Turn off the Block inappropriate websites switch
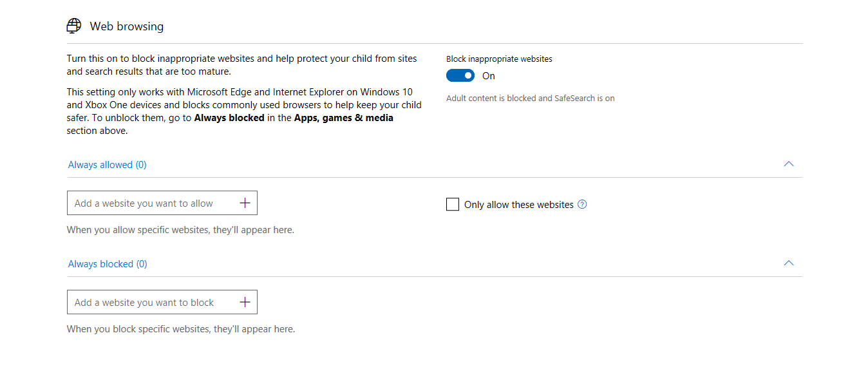This screenshot has width=868, height=369. [460, 76]
